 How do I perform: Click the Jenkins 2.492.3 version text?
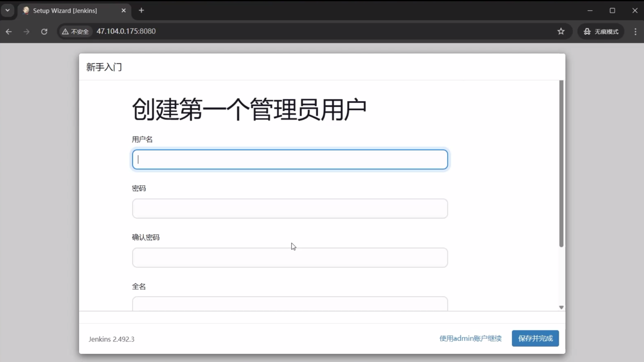click(111, 339)
